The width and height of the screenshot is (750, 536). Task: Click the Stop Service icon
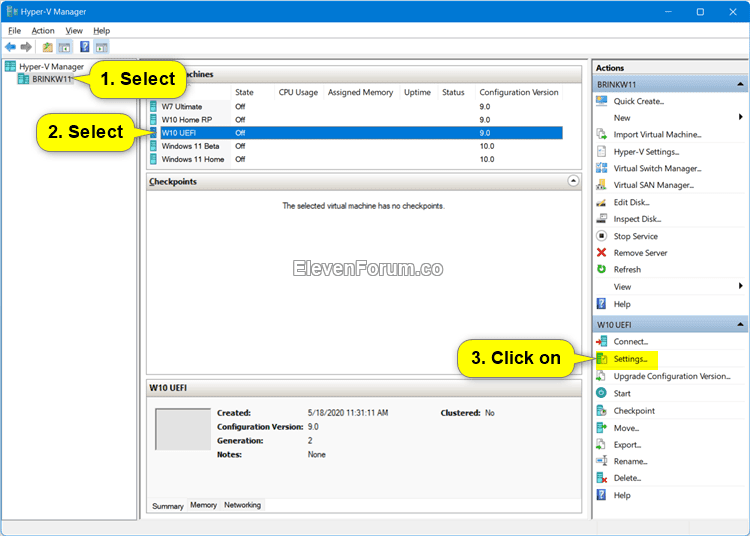(601, 236)
